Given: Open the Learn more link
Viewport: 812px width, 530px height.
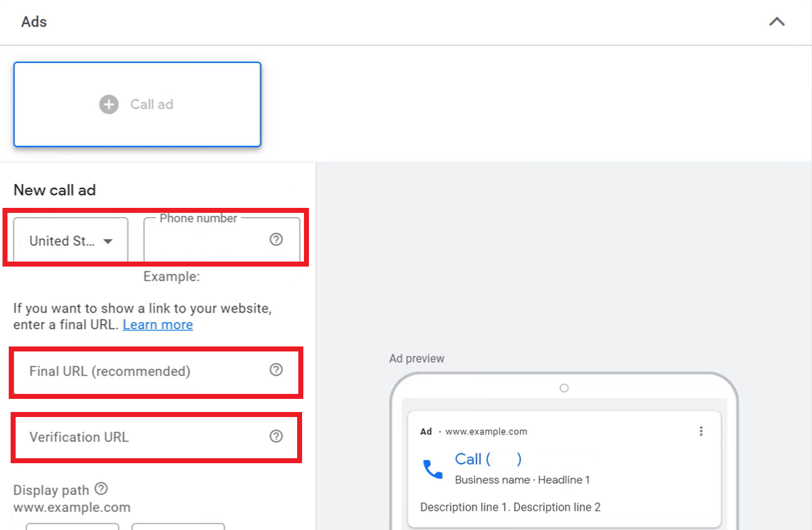Looking at the screenshot, I should coord(158,325).
